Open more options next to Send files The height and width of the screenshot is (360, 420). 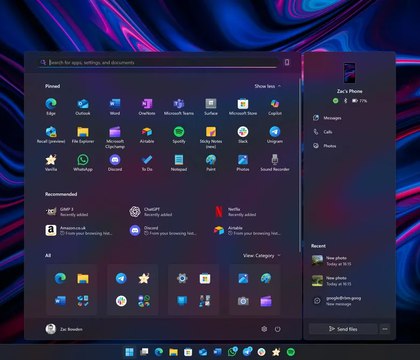pos(385,329)
